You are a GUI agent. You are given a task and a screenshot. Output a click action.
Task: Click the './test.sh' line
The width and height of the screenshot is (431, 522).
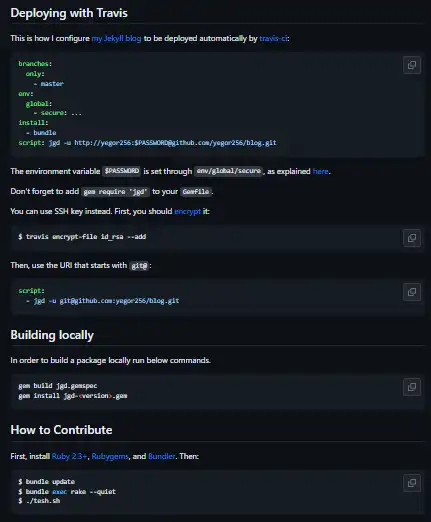pos(39,501)
